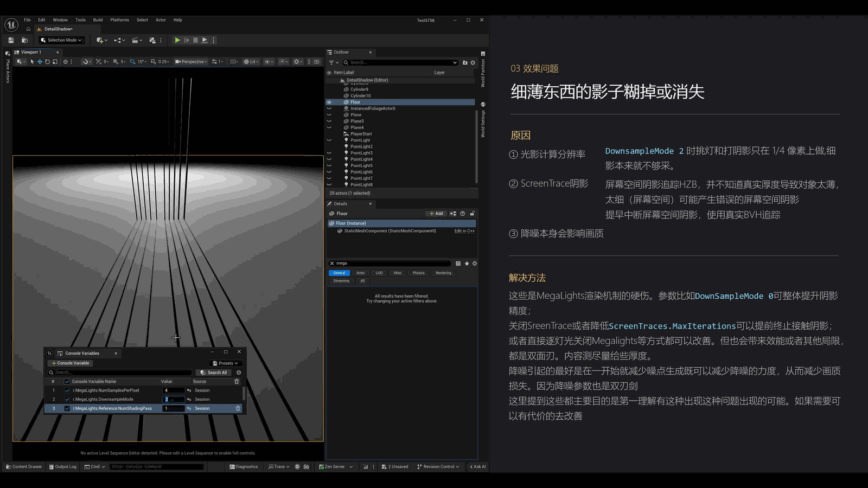Open the blueprint/components icon next to Add

(x=453, y=214)
